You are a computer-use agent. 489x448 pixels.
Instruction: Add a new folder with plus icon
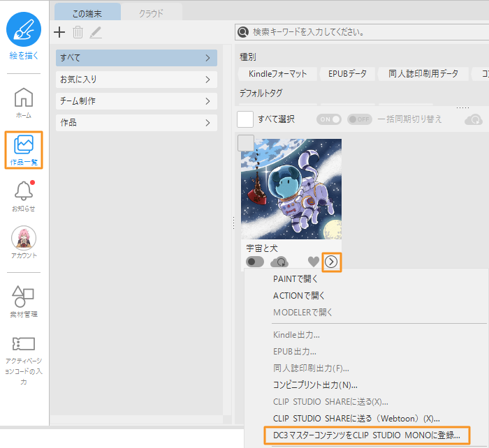point(59,32)
